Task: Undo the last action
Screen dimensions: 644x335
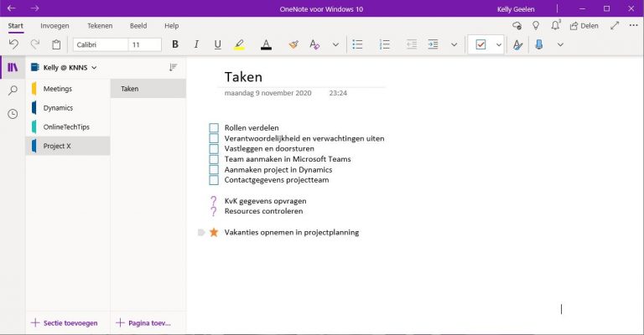Action: pyautogui.click(x=13, y=44)
